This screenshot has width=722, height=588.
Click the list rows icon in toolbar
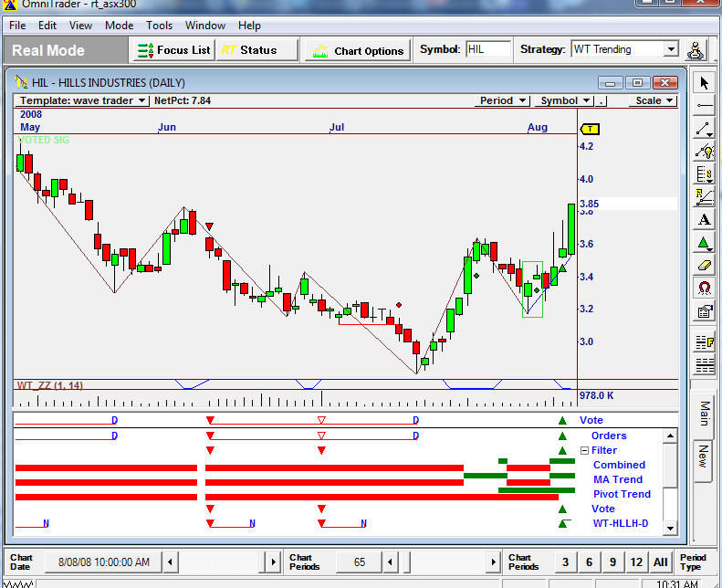pos(704,365)
